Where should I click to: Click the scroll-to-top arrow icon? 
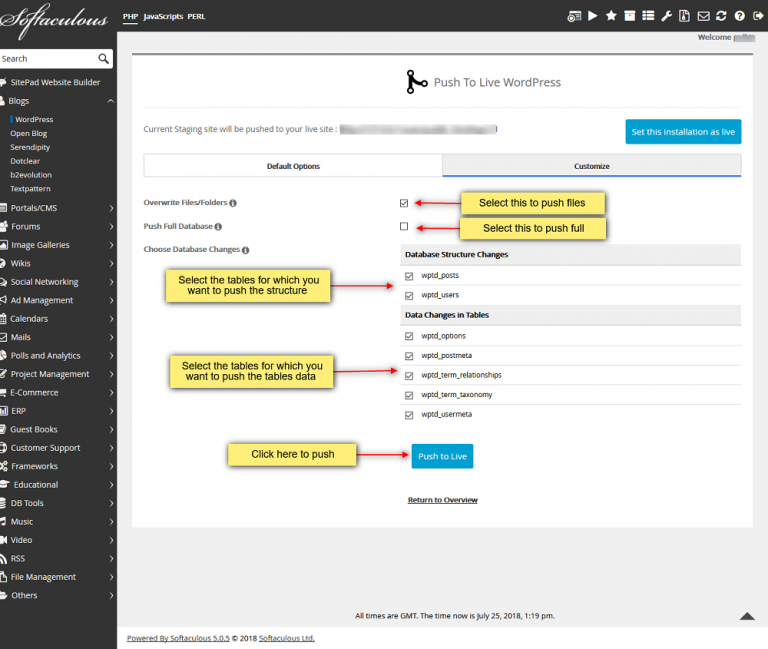[747, 617]
